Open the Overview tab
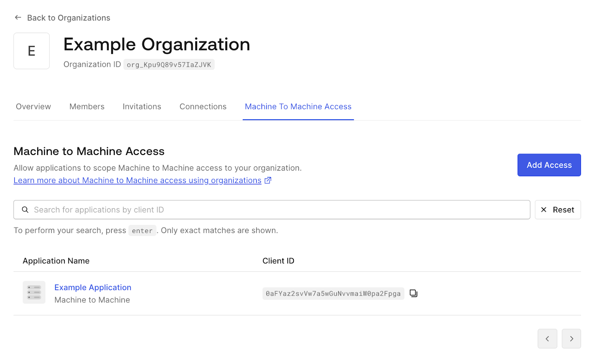Screen dimensions: 608x364 (x=33, y=106)
